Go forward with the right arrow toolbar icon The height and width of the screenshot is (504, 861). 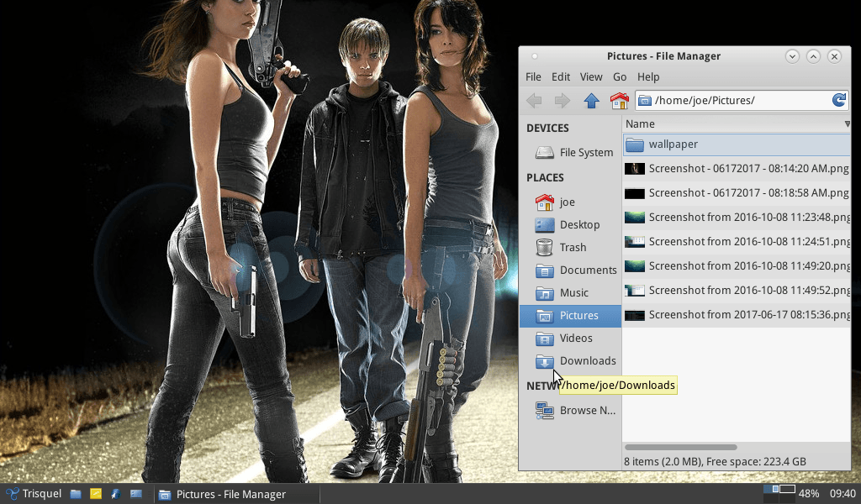[x=562, y=100]
